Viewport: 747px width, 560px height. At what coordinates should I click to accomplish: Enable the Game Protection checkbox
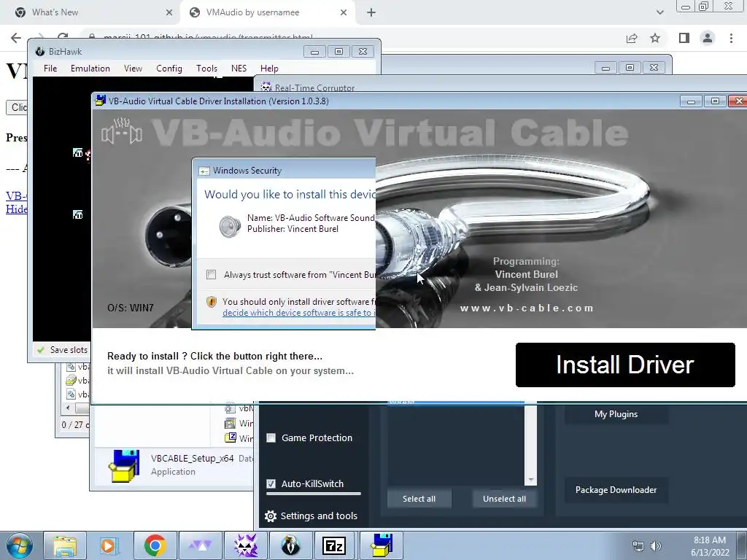click(x=271, y=438)
